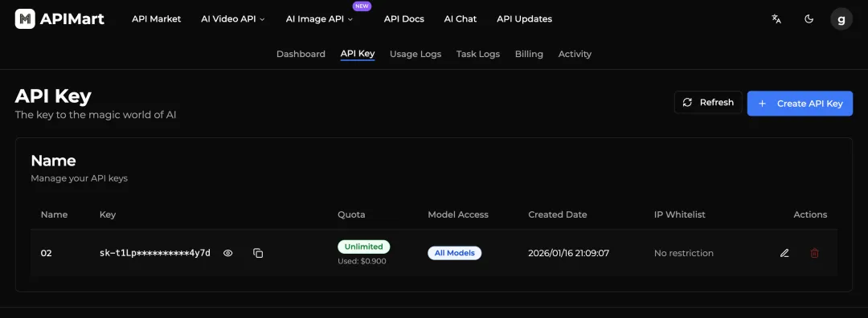Click key name "02"
This screenshot has width=868, height=318.
click(x=46, y=253)
